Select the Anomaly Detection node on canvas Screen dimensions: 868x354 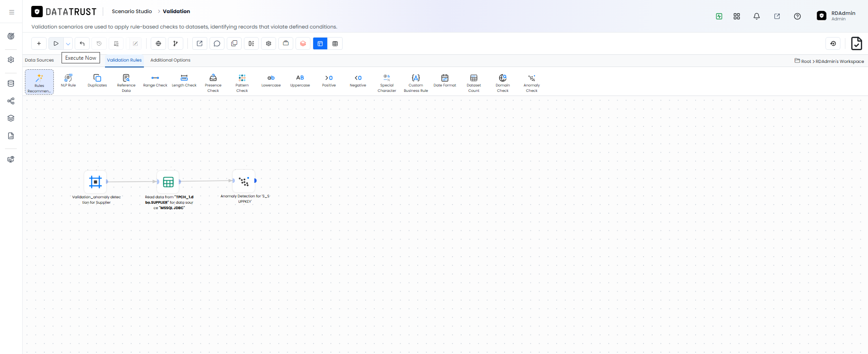tap(244, 181)
